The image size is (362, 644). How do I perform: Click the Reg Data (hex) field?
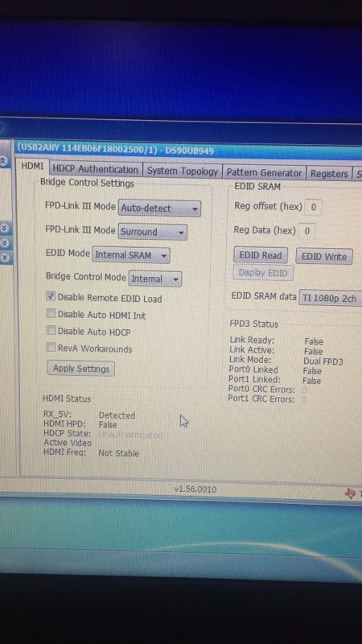click(x=306, y=231)
